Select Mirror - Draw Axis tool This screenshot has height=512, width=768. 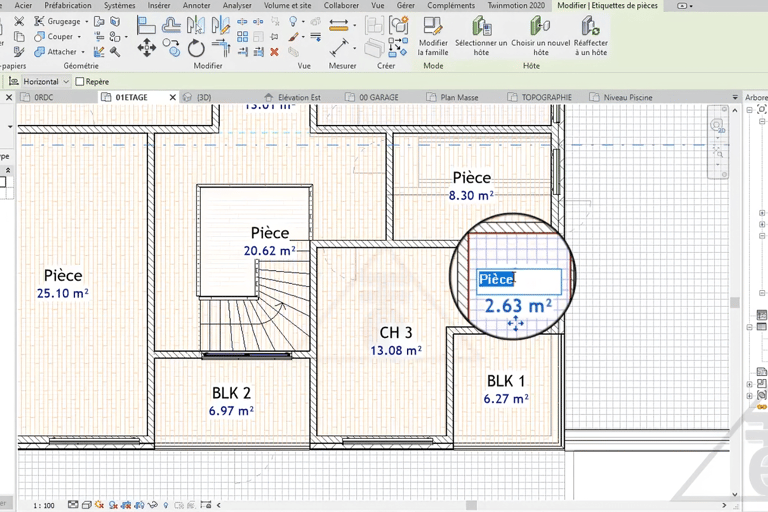[220, 24]
